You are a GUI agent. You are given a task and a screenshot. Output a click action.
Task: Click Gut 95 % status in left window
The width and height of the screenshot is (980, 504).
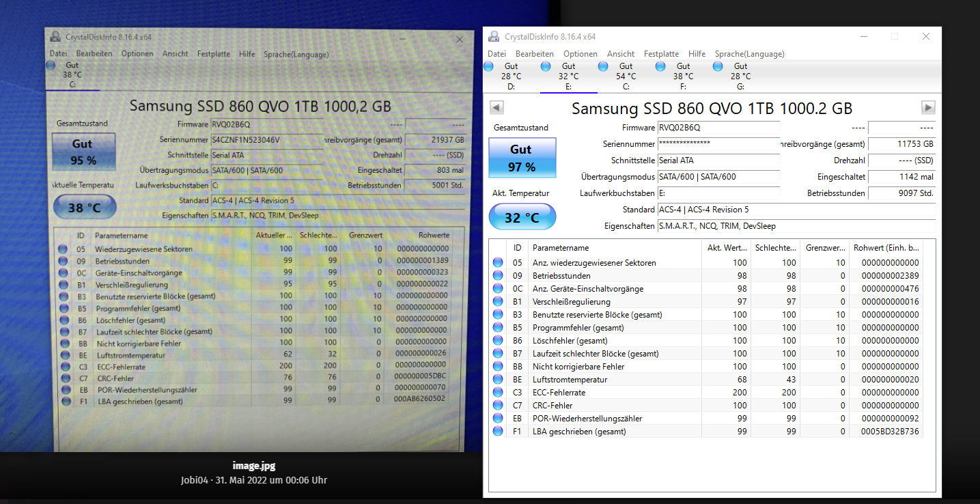click(83, 152)
